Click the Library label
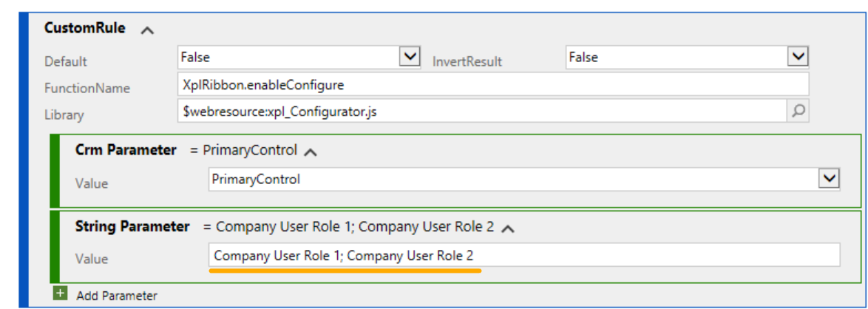The image size is (868, 309). tap(64, 115)
